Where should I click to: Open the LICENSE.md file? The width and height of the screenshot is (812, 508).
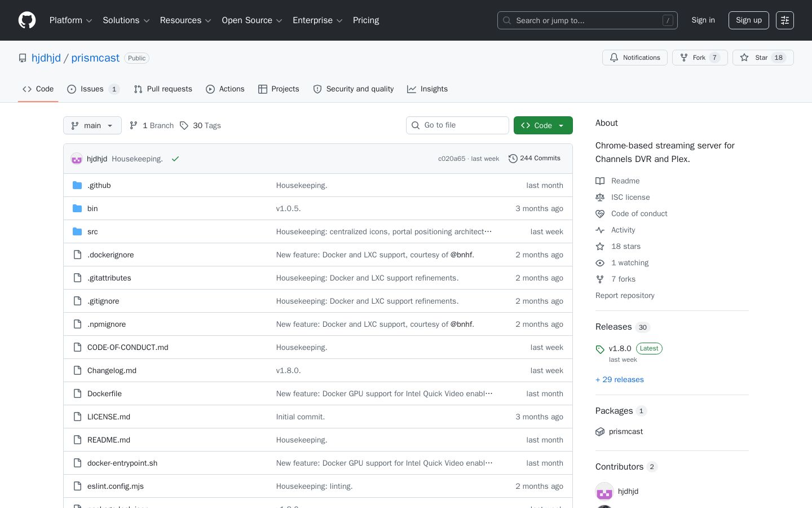[109, 417]
